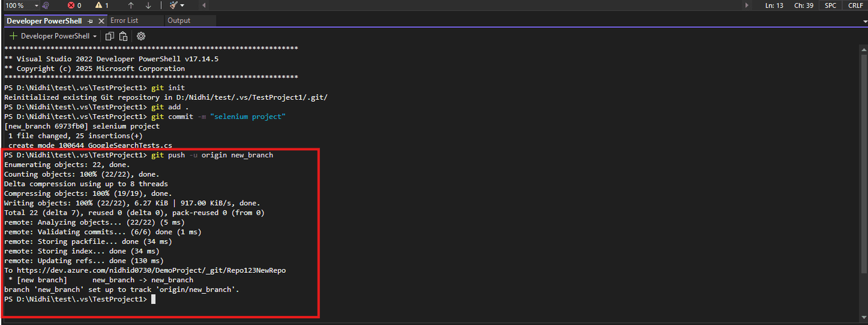The width and height of the screenshot is (868, 325).
Task: Click the Visual Studio 2022 Developer PowerShell banner
Action: pyautogui.click(x=111, y=59)
